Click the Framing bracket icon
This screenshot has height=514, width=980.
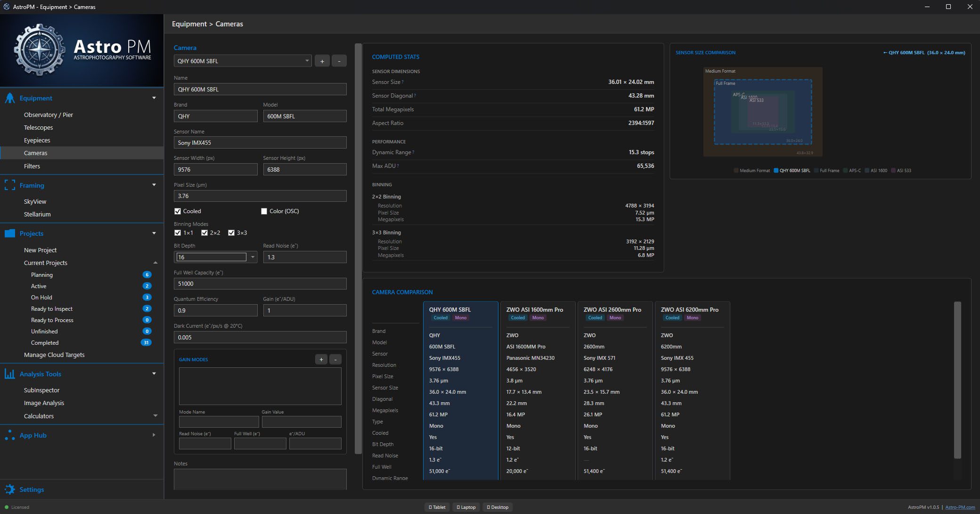pyautogui.click(x=10, y=185)
